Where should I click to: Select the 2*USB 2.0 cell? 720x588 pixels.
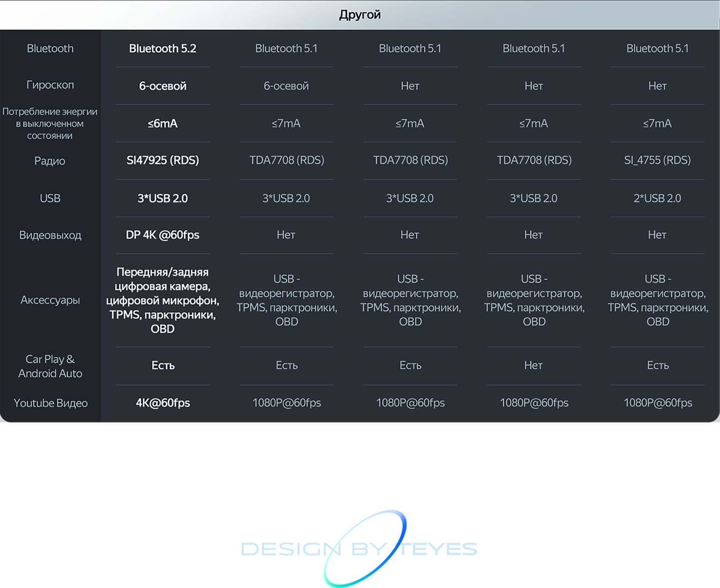tap(657, 198)
